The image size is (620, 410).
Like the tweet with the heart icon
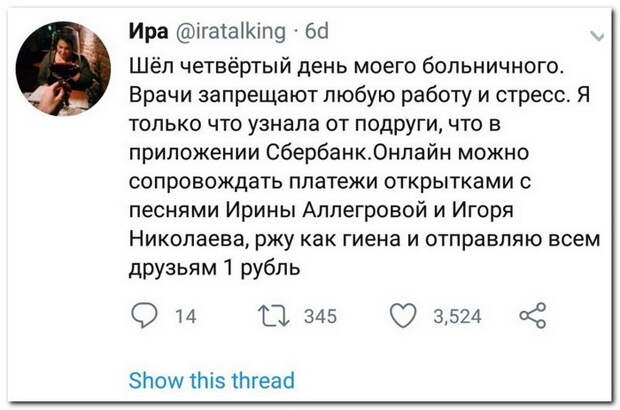point(403,316)
